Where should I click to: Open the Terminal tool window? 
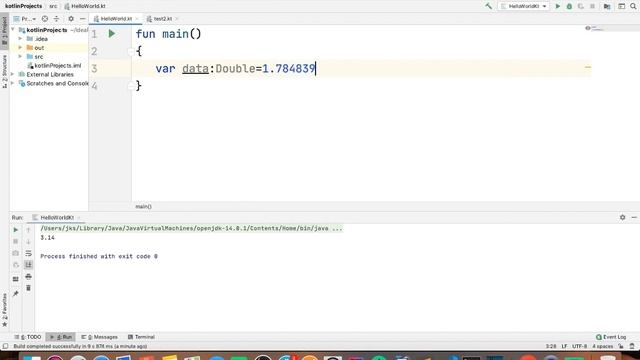point(141,337)
